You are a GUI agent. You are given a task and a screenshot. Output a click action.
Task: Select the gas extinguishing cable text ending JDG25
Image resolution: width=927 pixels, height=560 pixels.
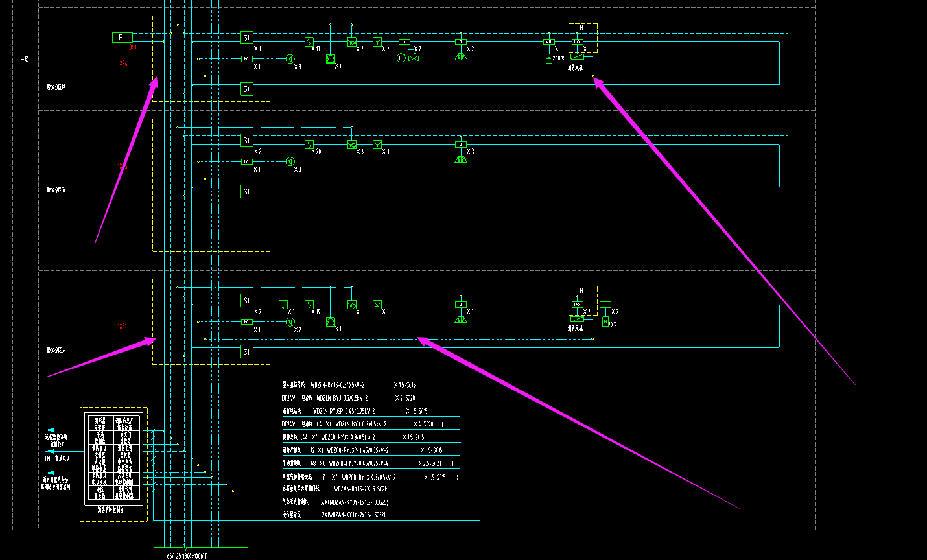click(355, 502)
